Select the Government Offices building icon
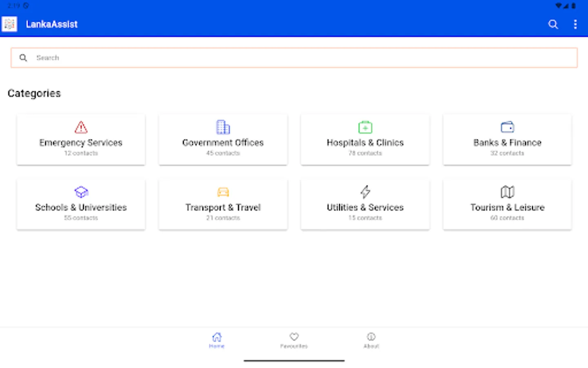The height and width of the screenshot is (368, 588). (223, 127)
